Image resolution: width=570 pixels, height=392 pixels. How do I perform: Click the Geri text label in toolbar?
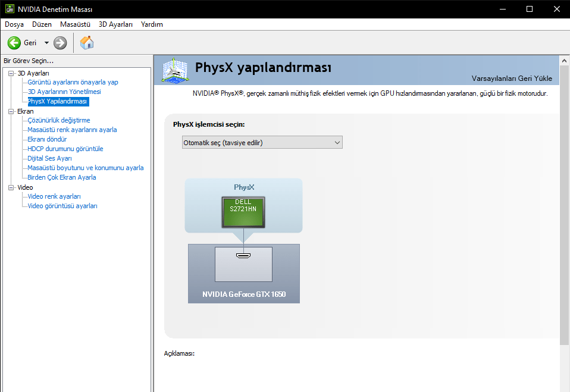click(30, 43)
